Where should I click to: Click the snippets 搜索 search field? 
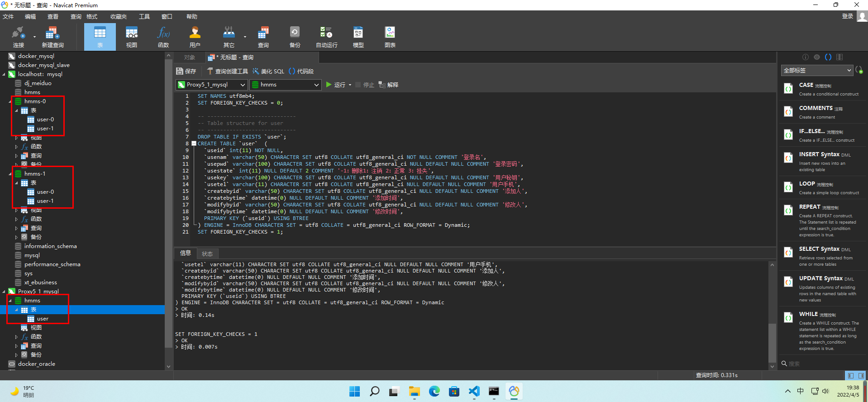click(821, 364)
